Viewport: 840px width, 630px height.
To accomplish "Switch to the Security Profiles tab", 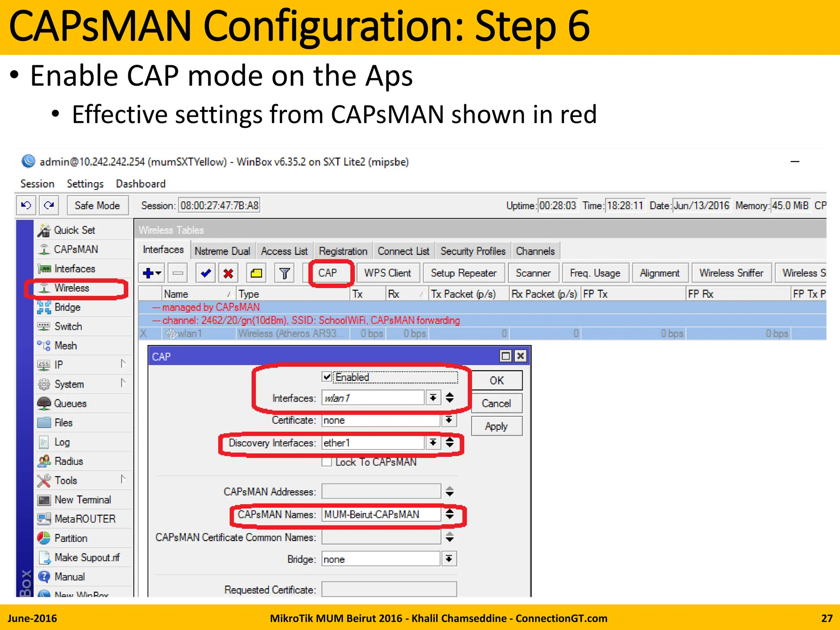I will click(473, 251).
